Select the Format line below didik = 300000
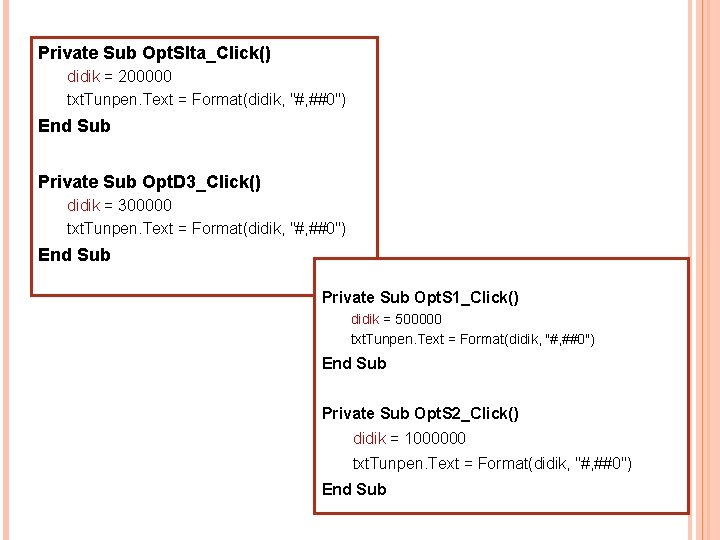 206,229
